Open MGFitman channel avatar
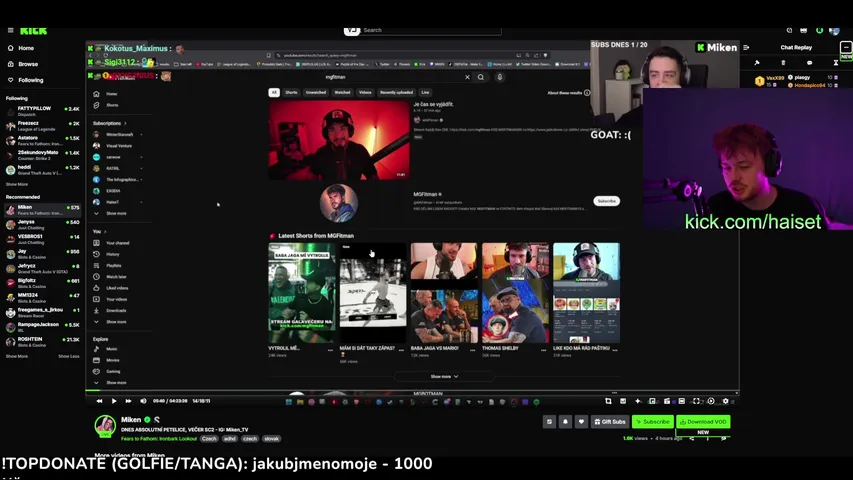This screenshot has height=480, width=853. click(x=338, y=202)
